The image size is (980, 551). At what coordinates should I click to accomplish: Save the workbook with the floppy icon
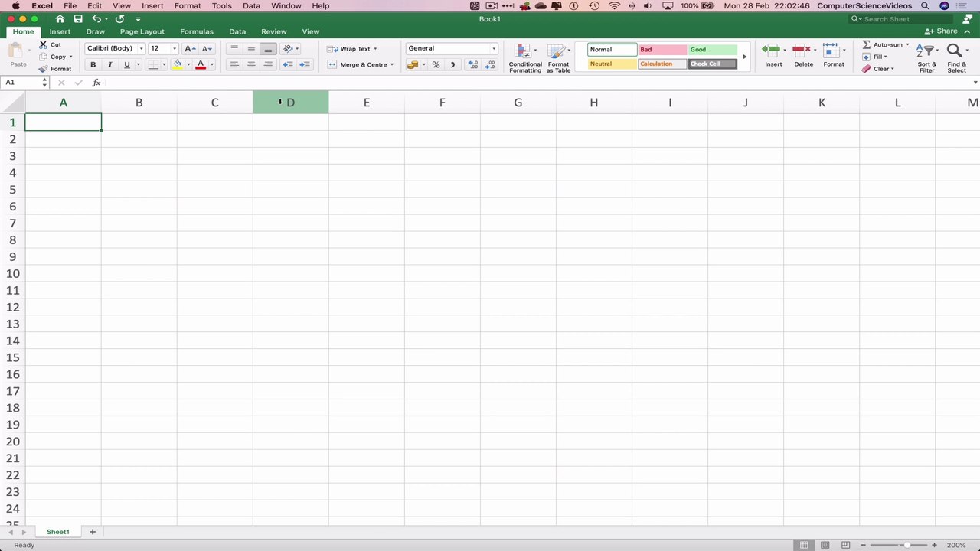78,19
